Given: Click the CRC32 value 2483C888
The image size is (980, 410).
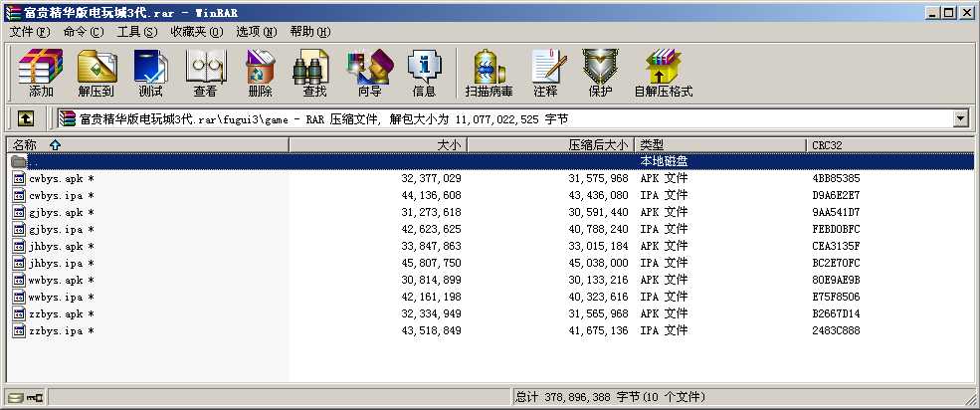Looking at the screenshot, I should tap(836, 330).
